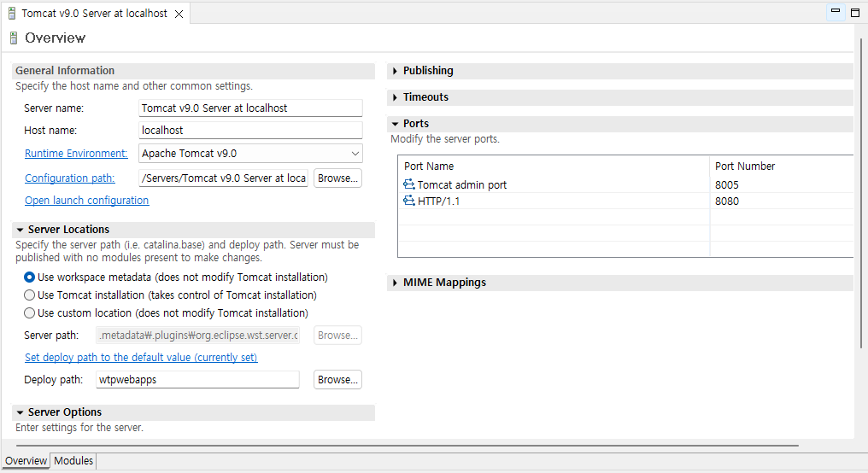This screenshot has width=868, height=473.
Task: Expand the Timeouts section
Action: (x=395, y=97)
